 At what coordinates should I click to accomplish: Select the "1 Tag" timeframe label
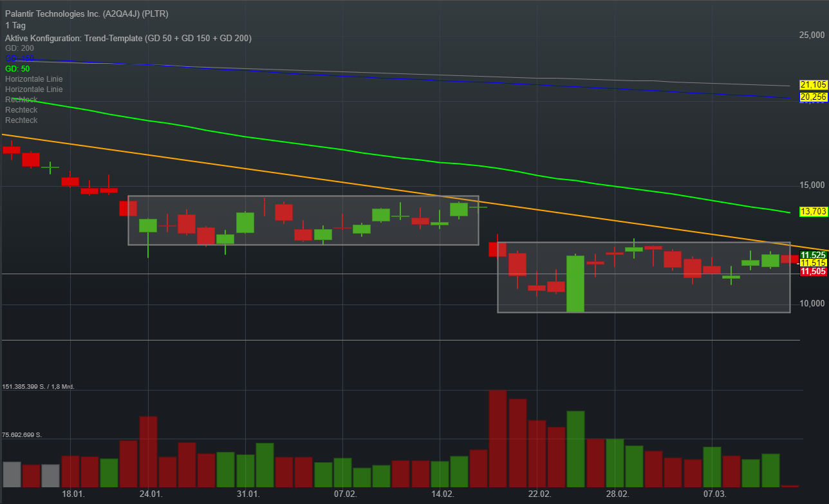pos(15,26)
